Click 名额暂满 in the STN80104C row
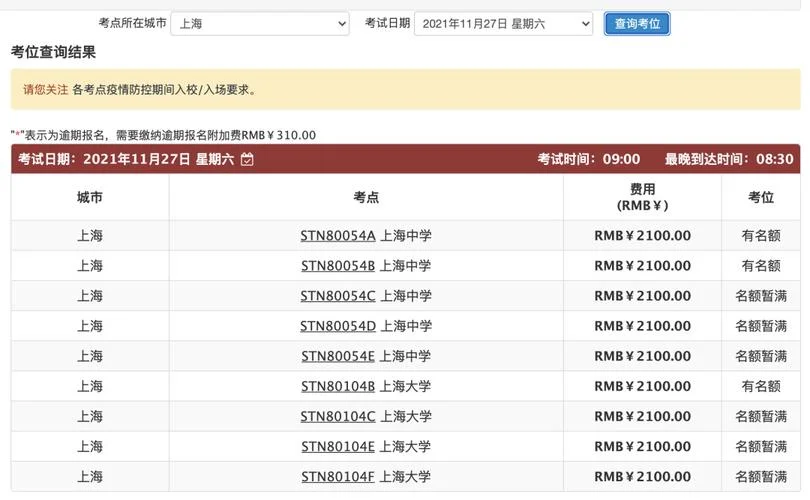This screenshot has height=500, width=810. (x=761, y=416)
